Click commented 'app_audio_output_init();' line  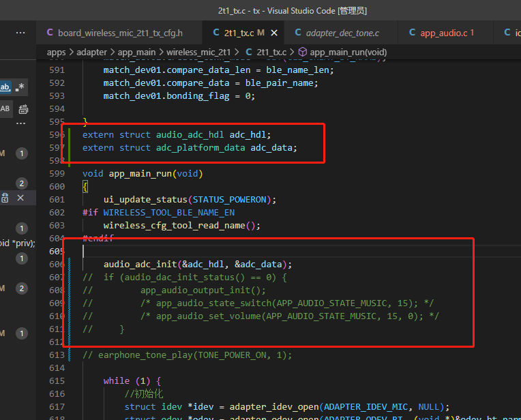tap(203, 290)
